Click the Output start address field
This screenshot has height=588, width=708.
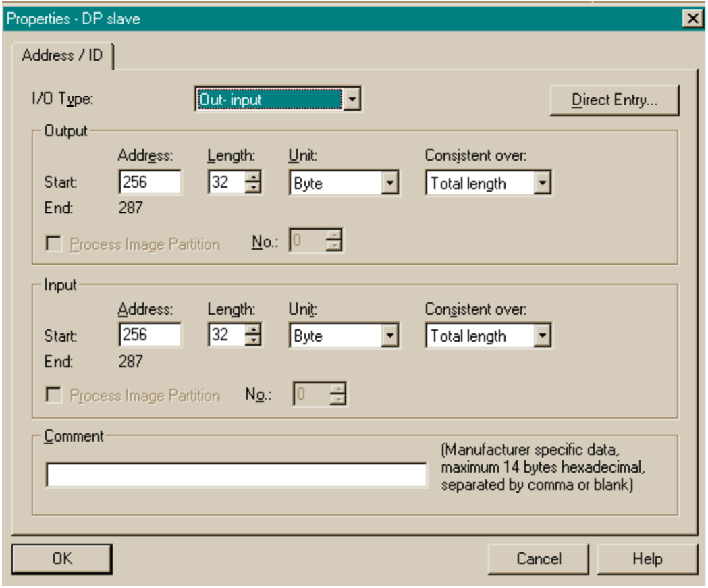coord(150,182)
